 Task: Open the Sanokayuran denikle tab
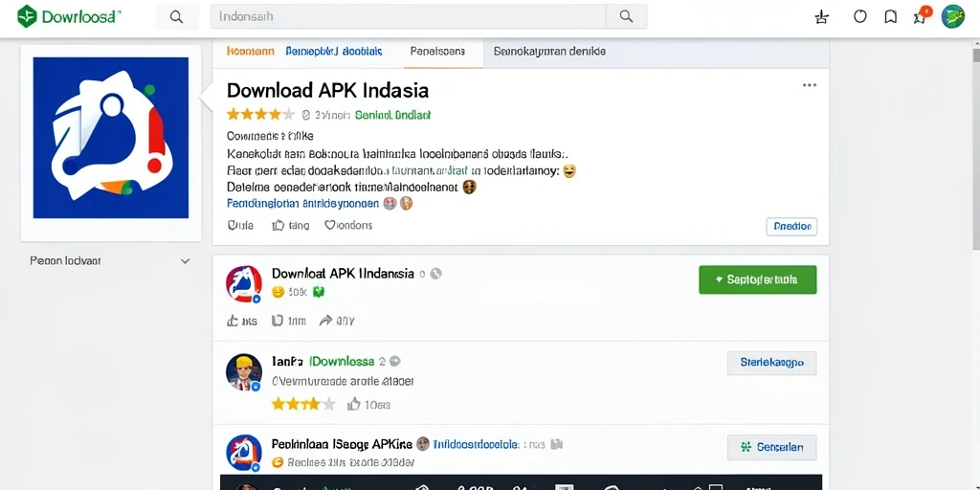click(549, 52)
